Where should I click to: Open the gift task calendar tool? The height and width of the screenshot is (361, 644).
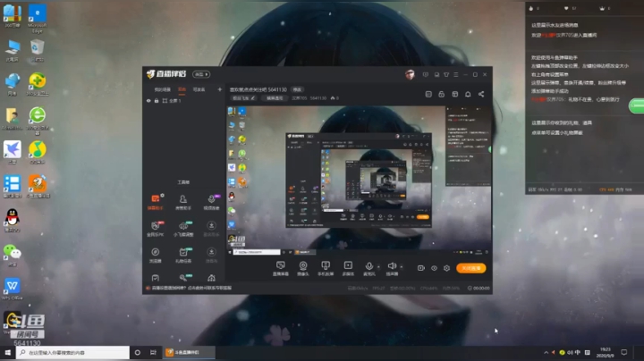click(x=183, y=256)
